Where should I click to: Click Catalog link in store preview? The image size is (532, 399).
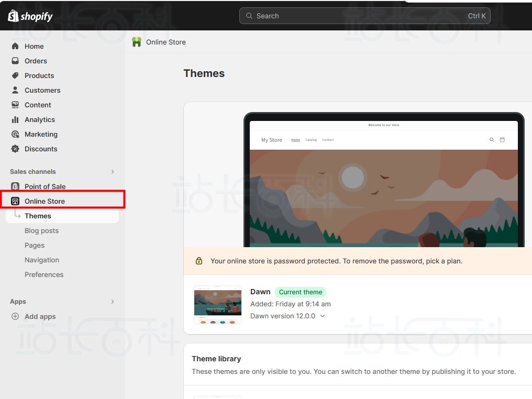(311, 140)
